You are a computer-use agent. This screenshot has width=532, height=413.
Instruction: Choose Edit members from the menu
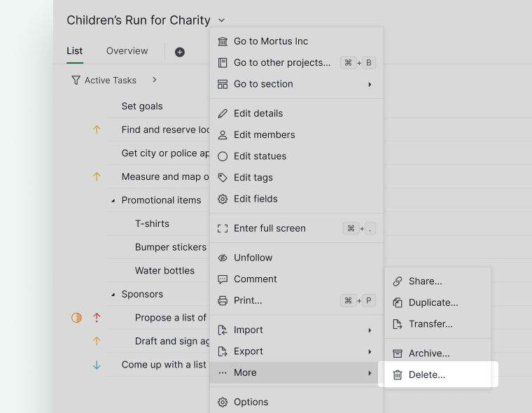264,135
